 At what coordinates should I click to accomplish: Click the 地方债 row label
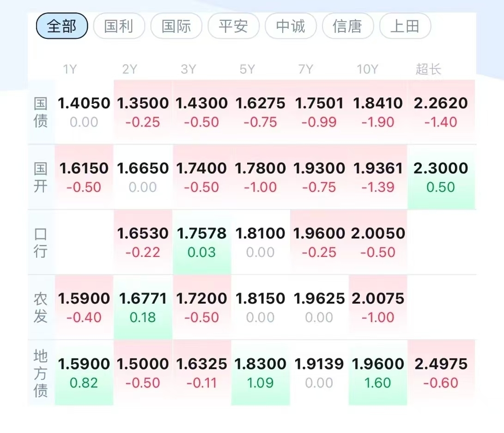pyautogui.click(x=41, y=373)
